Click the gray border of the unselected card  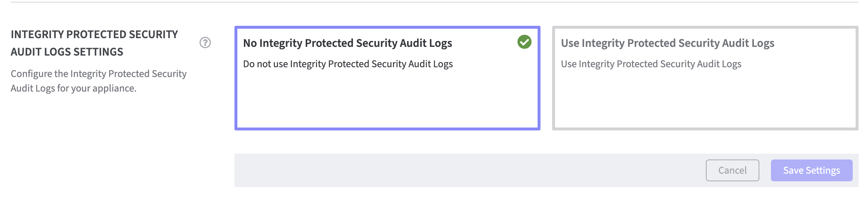point(705,129)
